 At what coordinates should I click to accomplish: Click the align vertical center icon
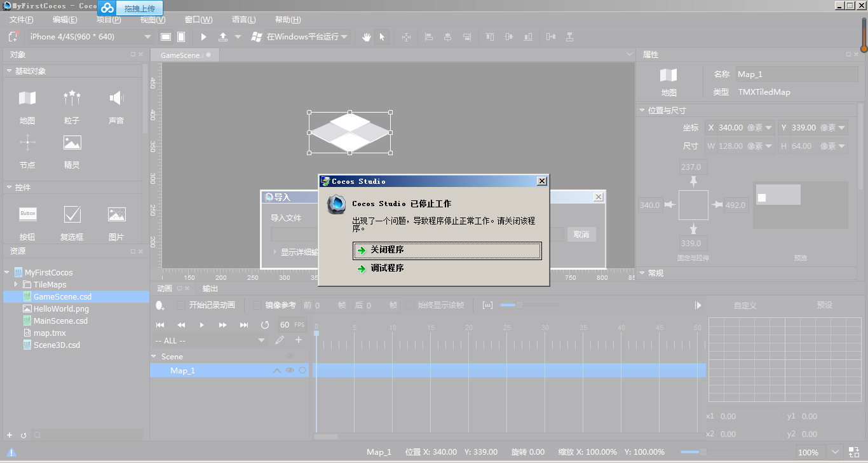tap(508, 37)
